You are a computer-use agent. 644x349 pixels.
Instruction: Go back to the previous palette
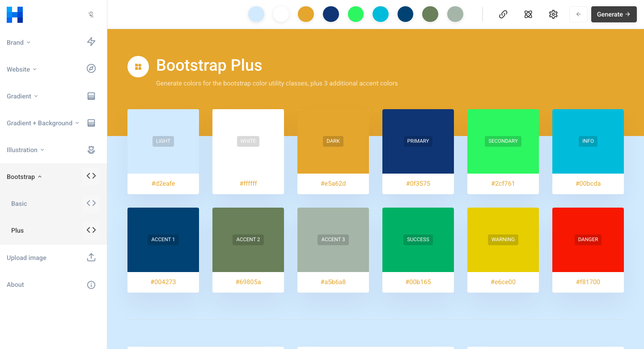[x=578, y=14]
